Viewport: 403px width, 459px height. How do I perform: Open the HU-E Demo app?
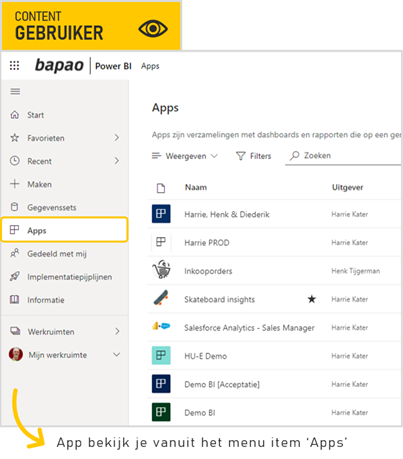point(205,356)
